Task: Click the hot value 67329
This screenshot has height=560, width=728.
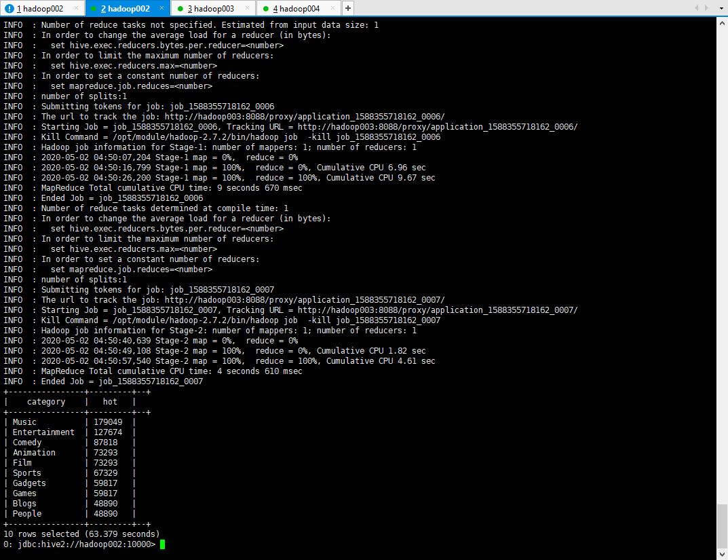Action: (106, 473)
